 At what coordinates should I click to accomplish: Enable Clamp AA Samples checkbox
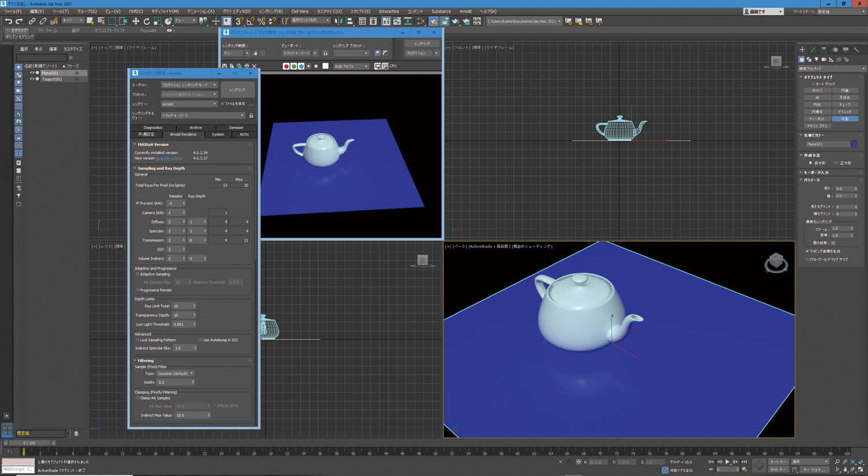[x=138, y=398]
